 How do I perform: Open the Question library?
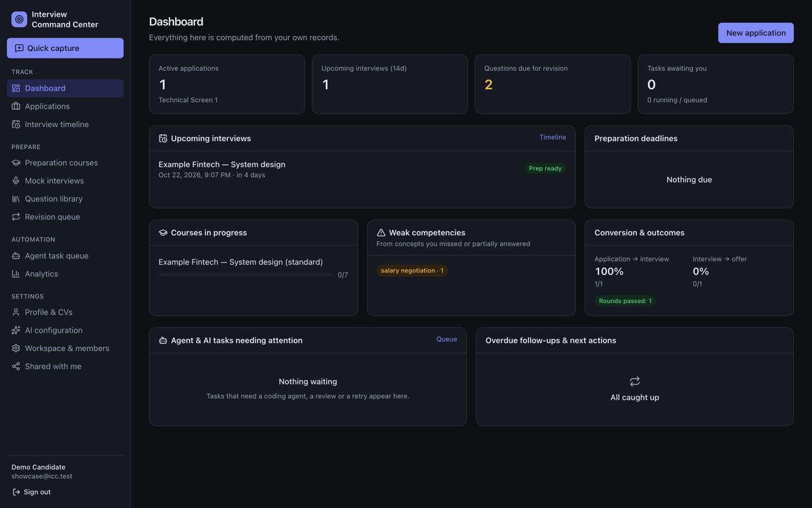tap(65, 199)
